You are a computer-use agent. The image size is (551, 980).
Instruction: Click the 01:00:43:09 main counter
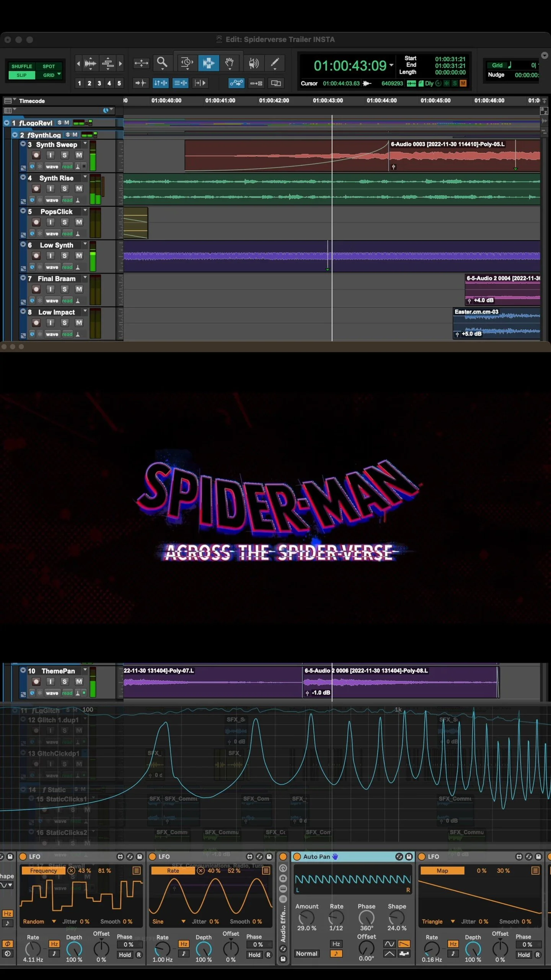(x=350, y=65)
